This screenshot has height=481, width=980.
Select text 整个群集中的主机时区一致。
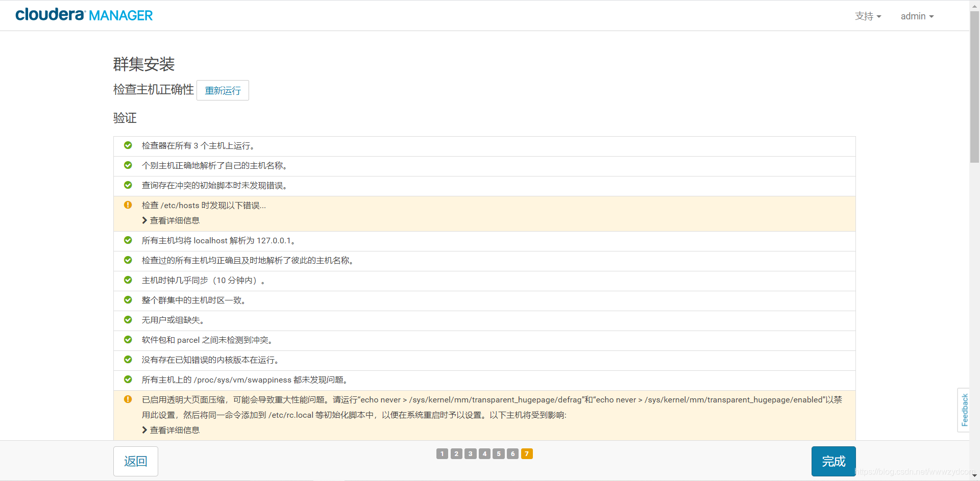click(194, 300)
